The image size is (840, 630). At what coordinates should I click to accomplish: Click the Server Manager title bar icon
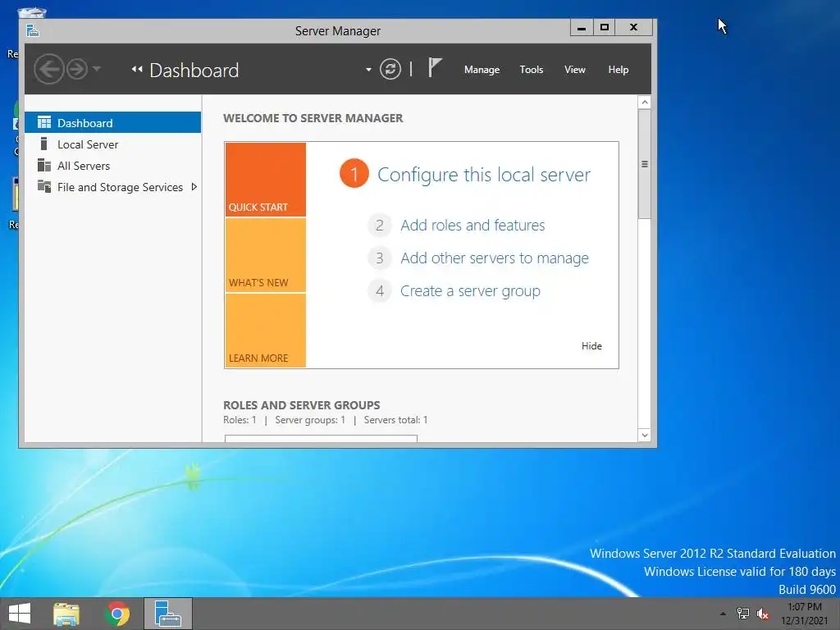(x=33, y=30)
